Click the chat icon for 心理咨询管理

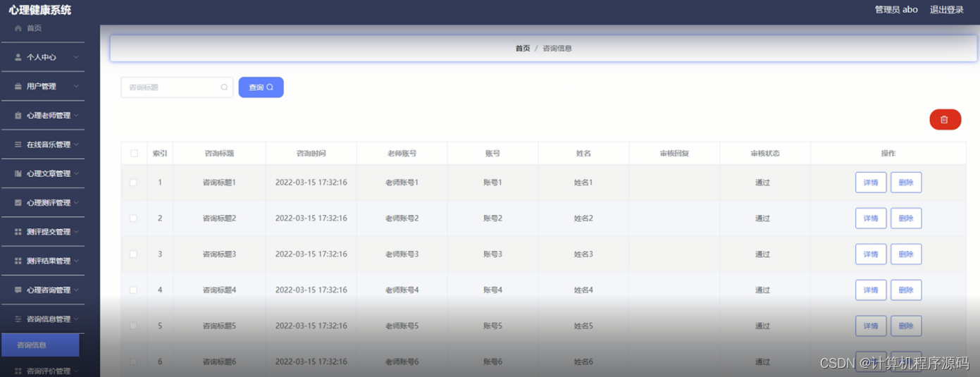18,290
